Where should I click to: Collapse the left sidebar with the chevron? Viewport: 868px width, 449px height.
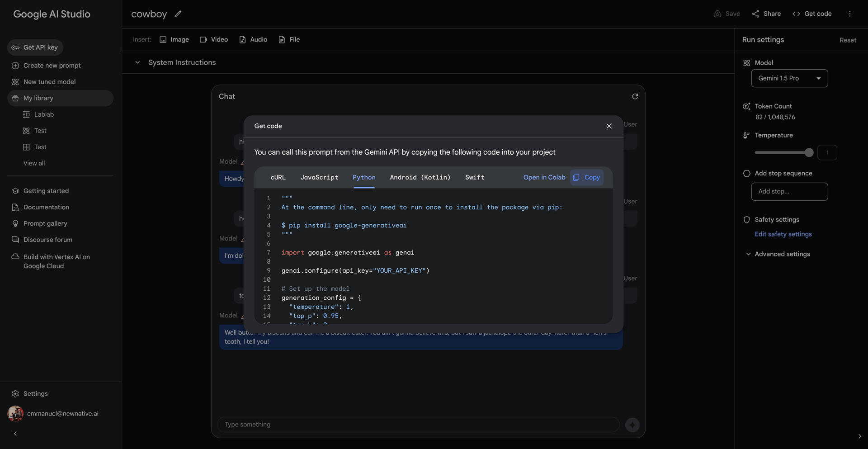click(x=15, y=434)
